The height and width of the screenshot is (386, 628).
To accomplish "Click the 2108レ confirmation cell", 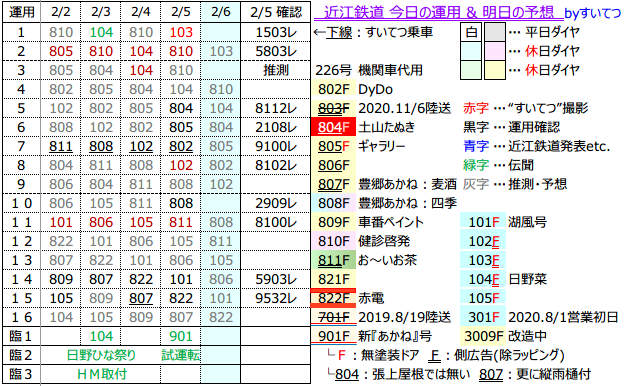I will (x=276, y=127).
